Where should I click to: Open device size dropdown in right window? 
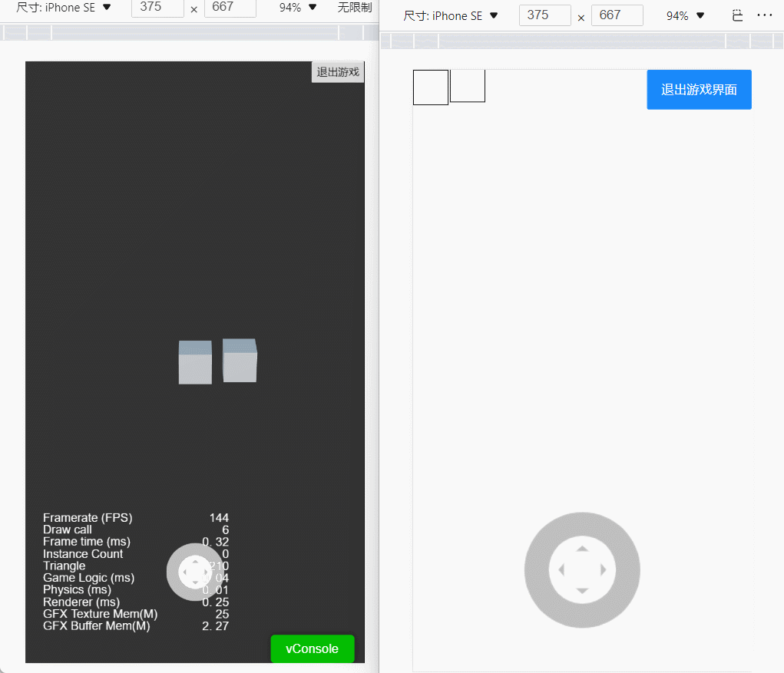point(451,15)
